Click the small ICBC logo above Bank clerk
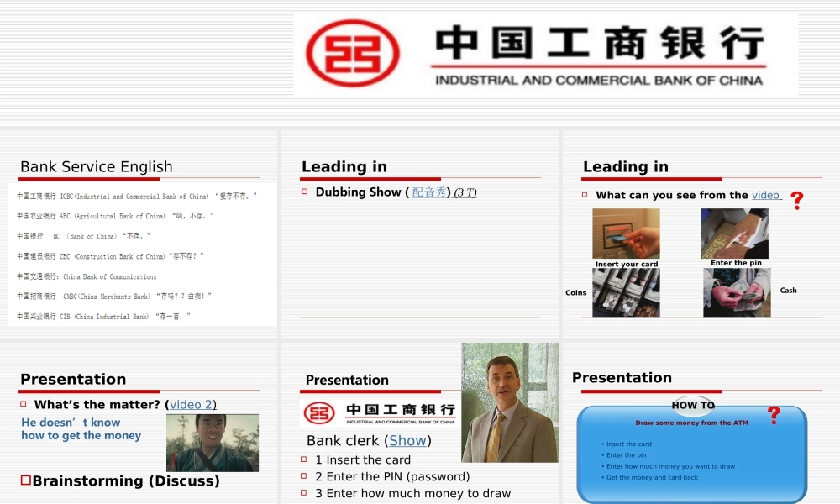 (379, 413)
